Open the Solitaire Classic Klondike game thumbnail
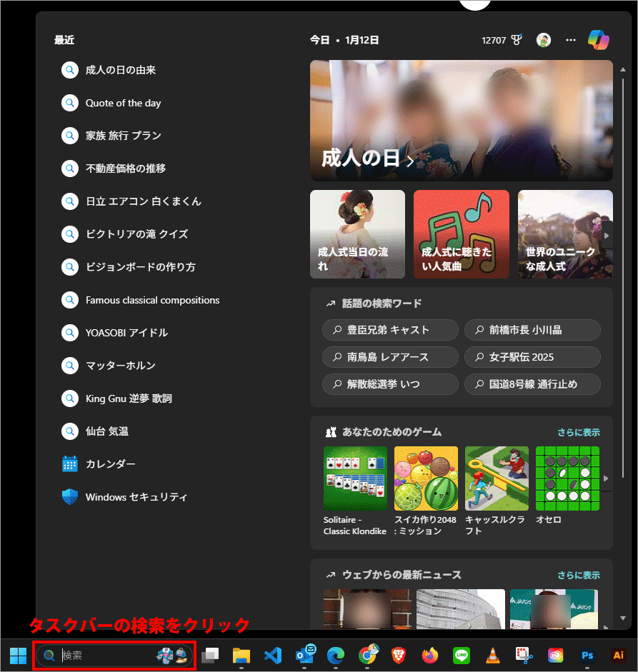Image resolution: width=638 pixels, height=672 pixels. (x=355, y=478)
